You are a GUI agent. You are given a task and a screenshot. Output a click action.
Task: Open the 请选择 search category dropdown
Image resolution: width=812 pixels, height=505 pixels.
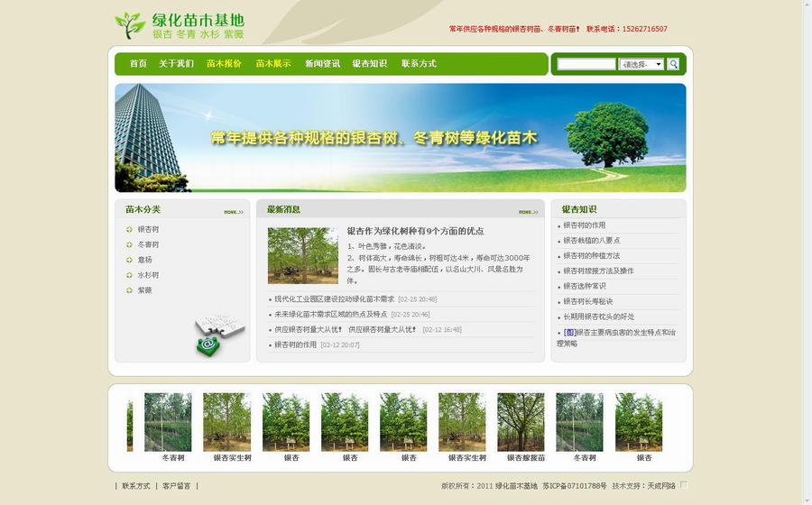coord(641,64)
